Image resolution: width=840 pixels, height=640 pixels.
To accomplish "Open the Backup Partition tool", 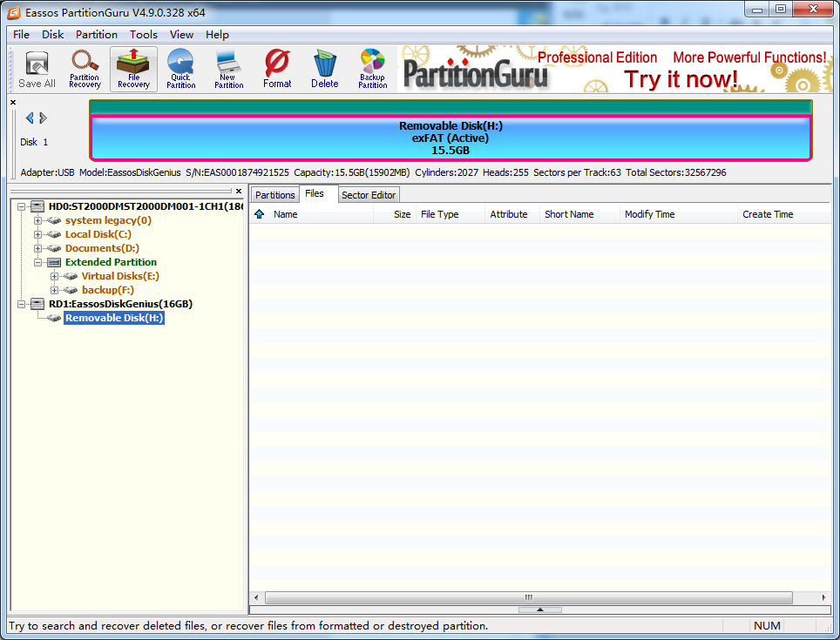I will coord(373,70).
